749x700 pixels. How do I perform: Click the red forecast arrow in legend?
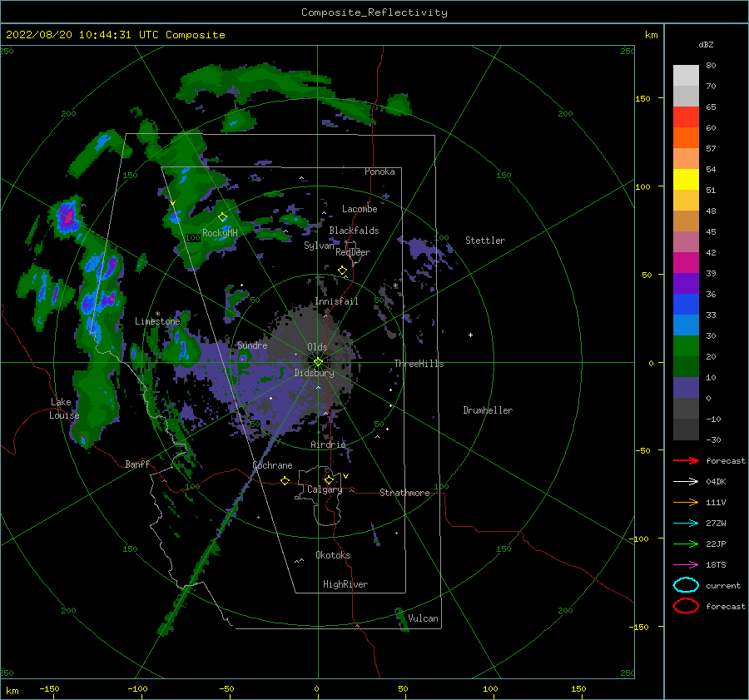point(686,460)
